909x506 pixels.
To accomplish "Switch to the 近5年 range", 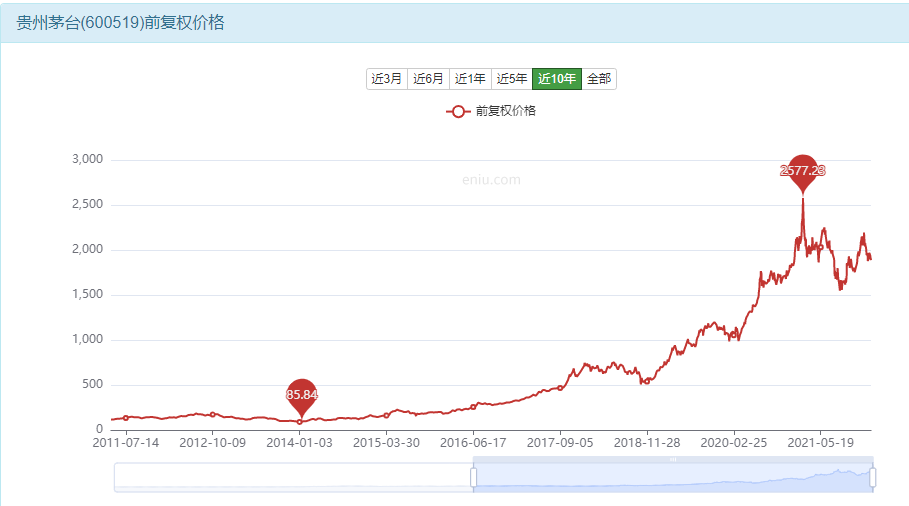I will click(512, 79).
